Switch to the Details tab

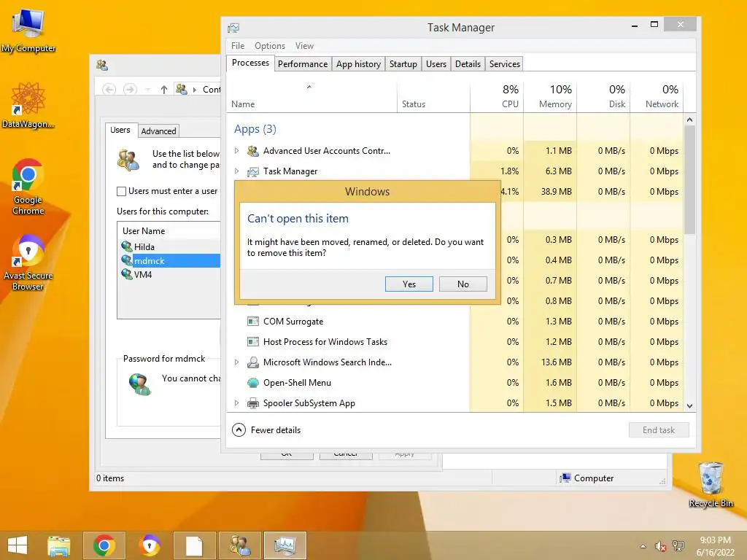468,64
